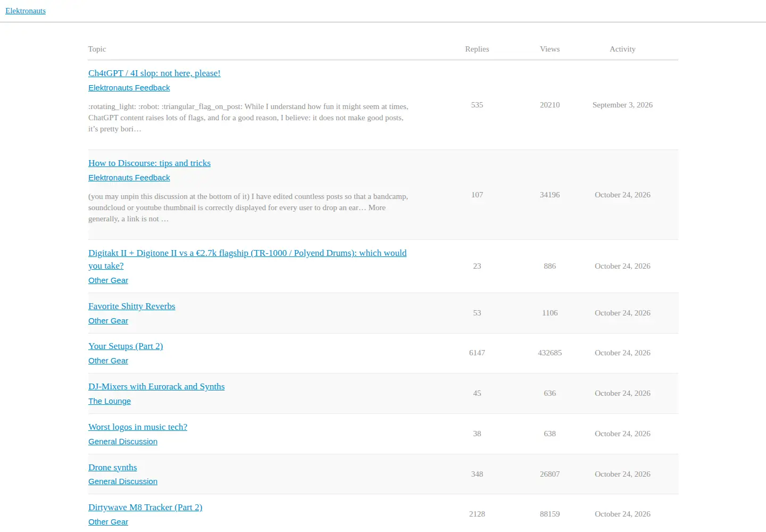
Task: Click the 107 replies count
Action: 477,195
